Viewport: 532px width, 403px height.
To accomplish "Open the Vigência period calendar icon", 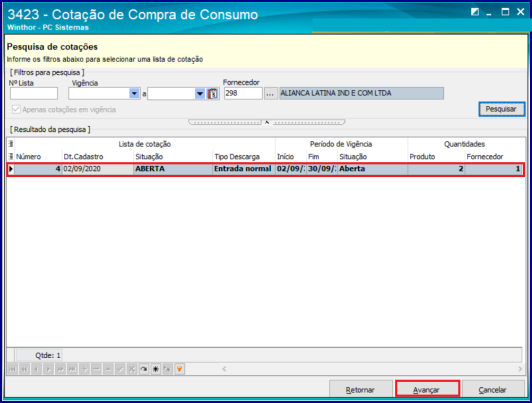I will [213, 93].
